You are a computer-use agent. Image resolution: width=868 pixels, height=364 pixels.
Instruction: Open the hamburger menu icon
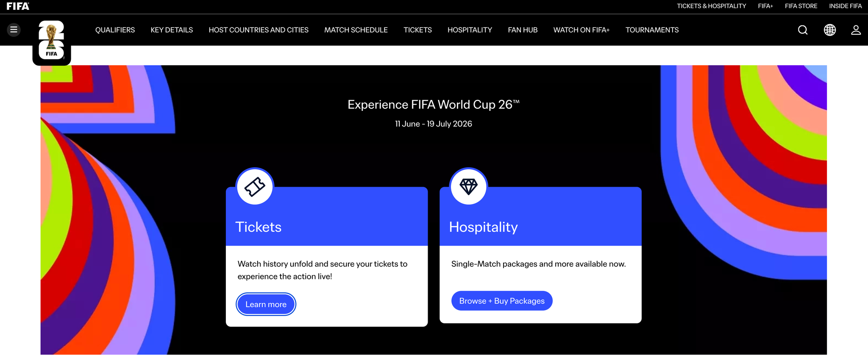pos(14,30)
